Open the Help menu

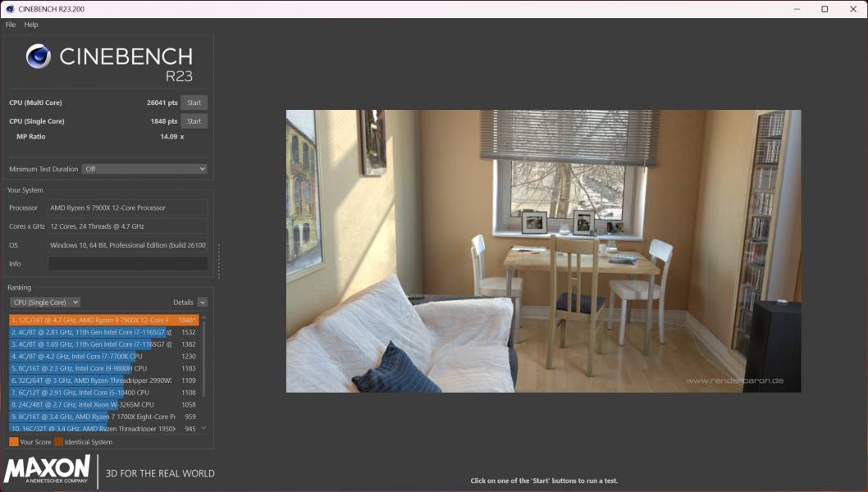(31, 25)
